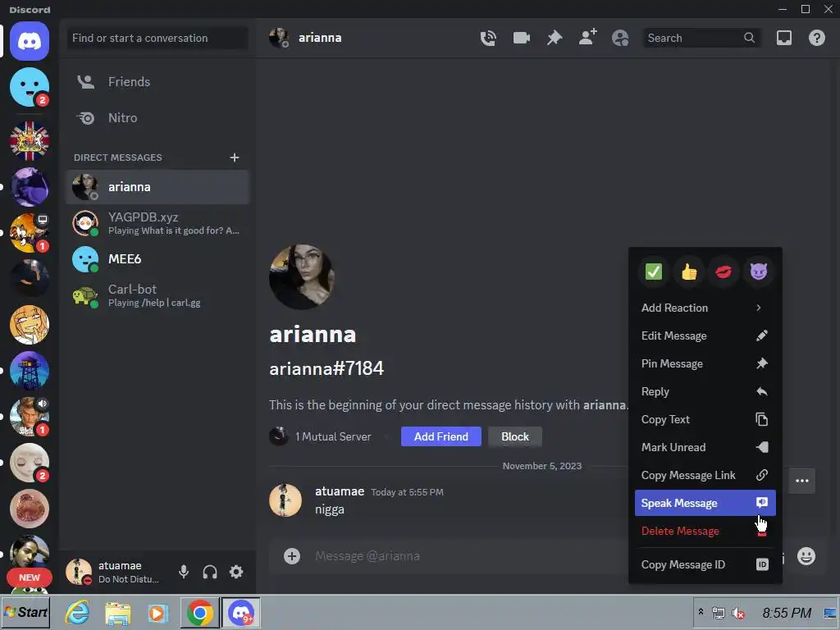The width and height of the screenshot is (840, 630).
Task: Click atuamae username on message
Action: [340, 491]
